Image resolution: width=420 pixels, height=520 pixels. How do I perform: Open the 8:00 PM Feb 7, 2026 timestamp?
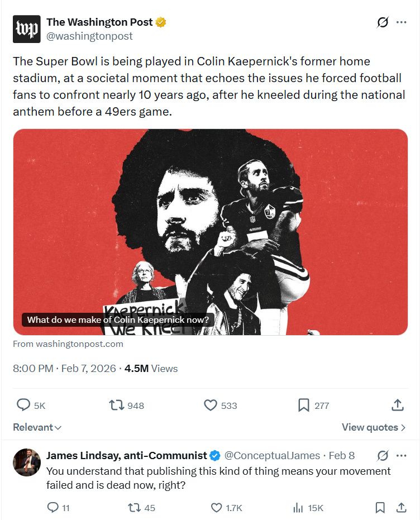click(x=65, y=369)
